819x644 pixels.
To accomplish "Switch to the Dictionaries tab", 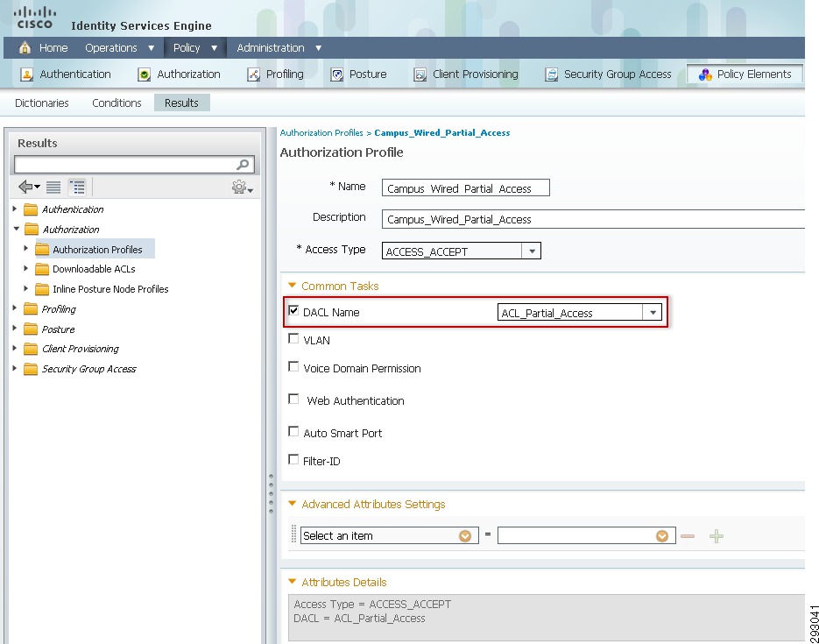I will coord(42,103).
